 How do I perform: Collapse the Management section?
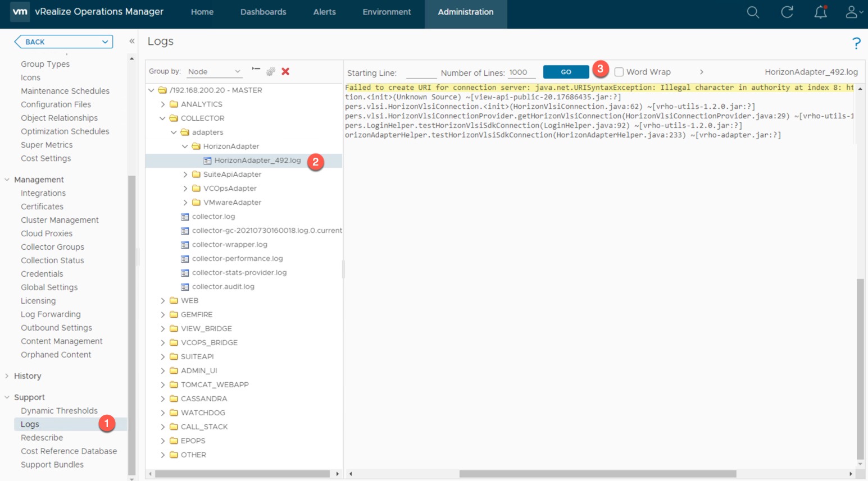tap(7, 180)
